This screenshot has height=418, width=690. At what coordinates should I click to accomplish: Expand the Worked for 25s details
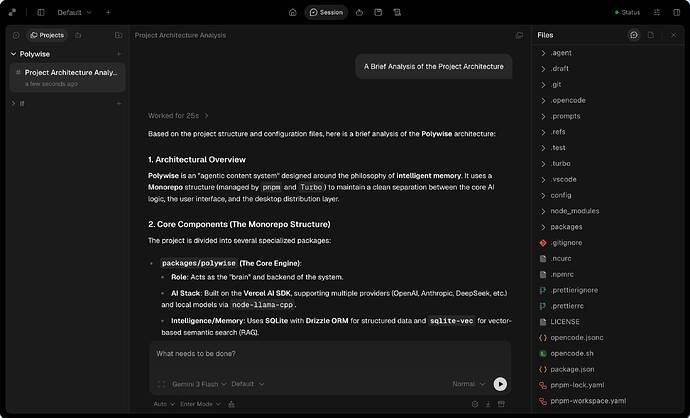tap(178, 116)
